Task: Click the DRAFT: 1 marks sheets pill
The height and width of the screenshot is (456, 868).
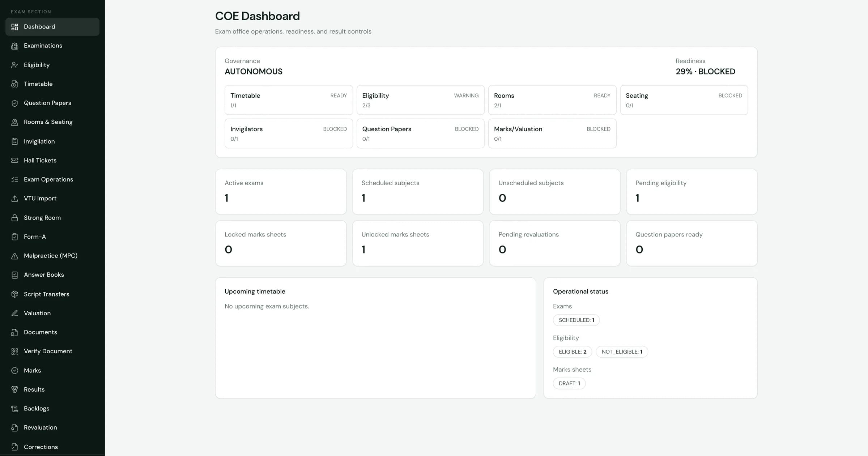Action: (569, 383)
